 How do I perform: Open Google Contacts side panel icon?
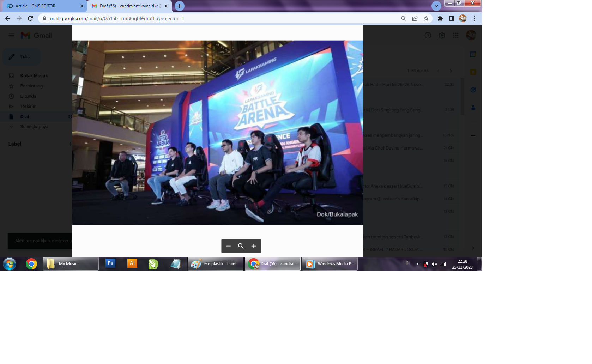coord(473,108)
